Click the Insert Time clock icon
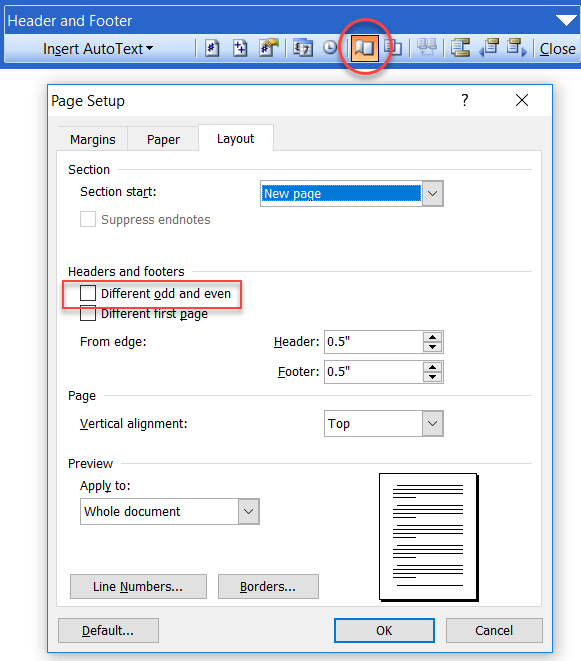The height and width of the screenshot is (661, 581). pos(330,48)
